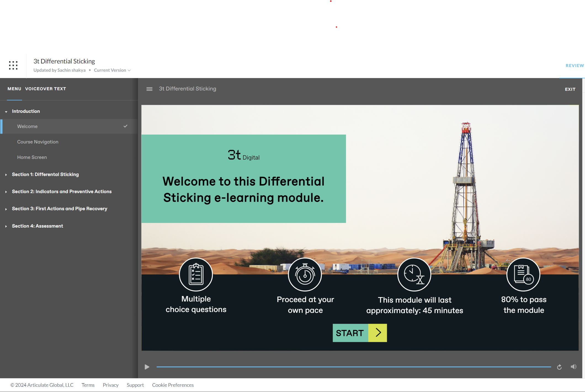Replay the slide with the rewind icon
Viewport: 585px width, 392px height.
pyautogui.click(x=559, y=367)
